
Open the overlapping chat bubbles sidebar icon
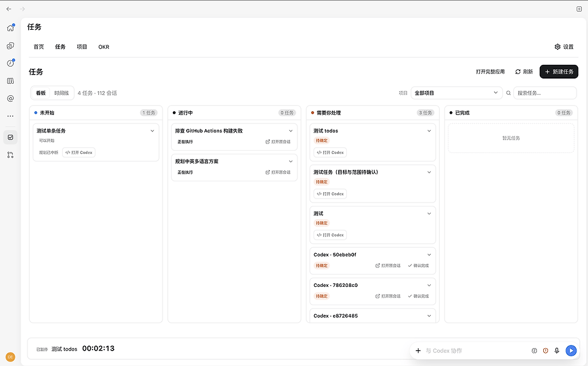pos(10,46)
